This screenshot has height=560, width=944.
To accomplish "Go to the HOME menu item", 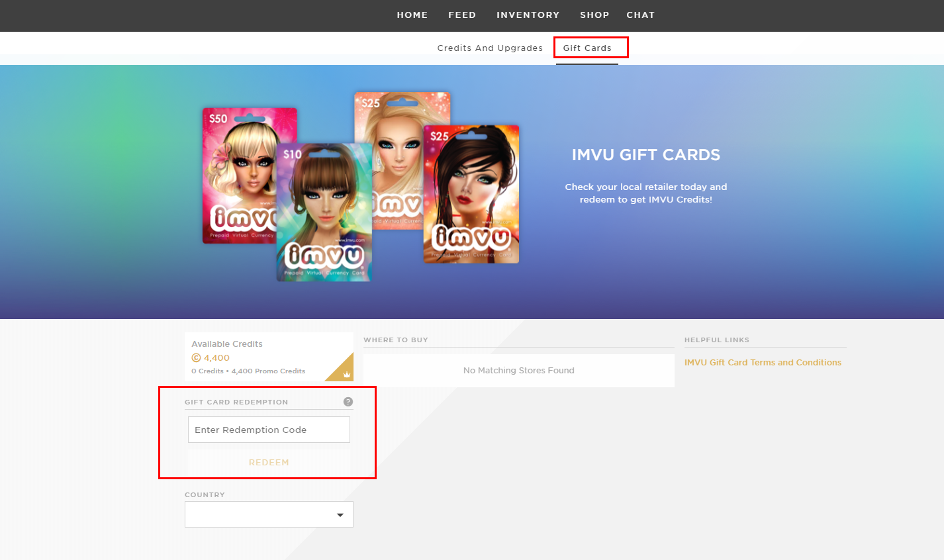I will click(x=412, y=15).
